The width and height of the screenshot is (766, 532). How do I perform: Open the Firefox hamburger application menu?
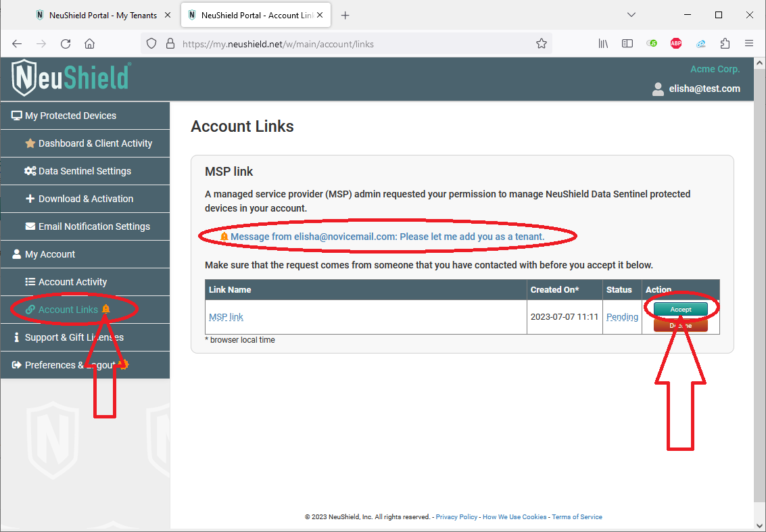749,44
